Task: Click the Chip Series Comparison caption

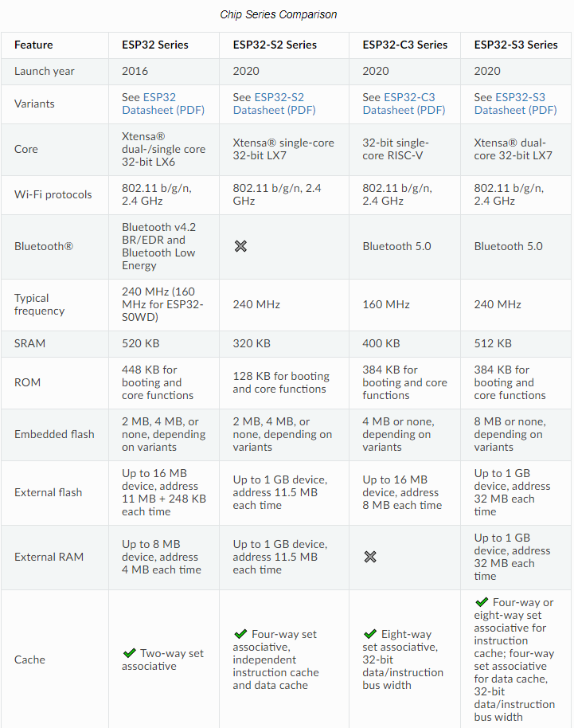Action: tap(279, 14)
